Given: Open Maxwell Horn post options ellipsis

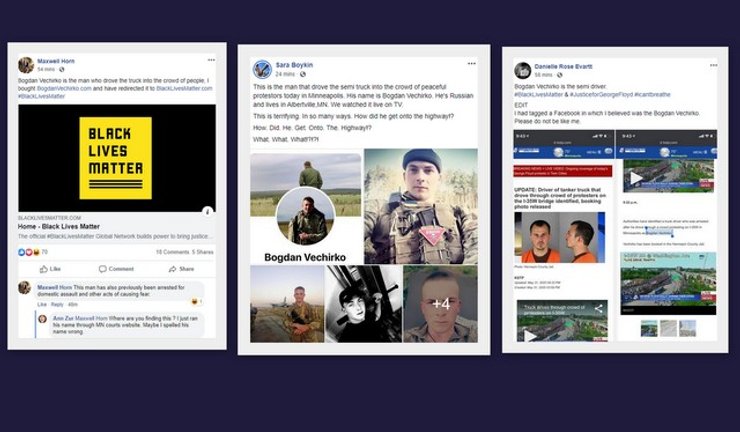Looking at the screenshot, I should [211, 60].
